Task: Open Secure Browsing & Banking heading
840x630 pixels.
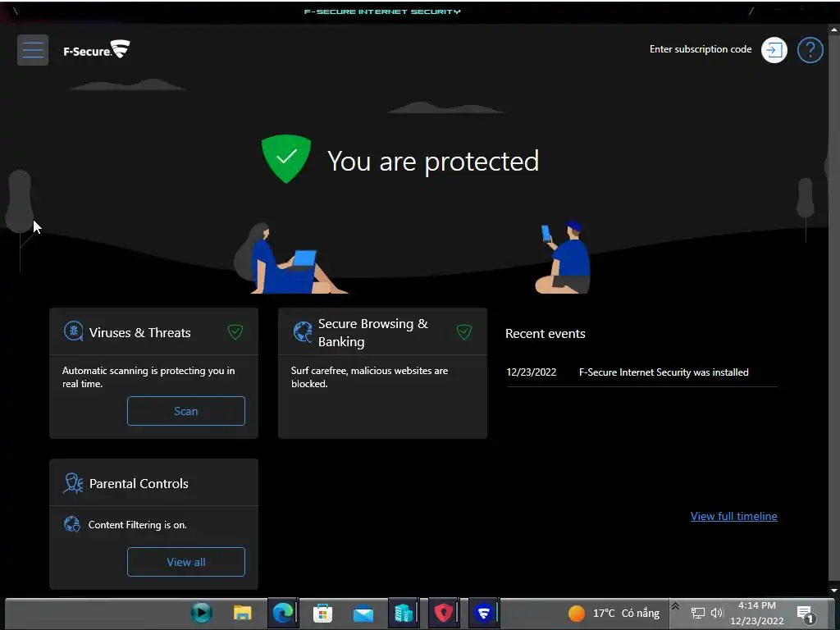Action: coord(373,333)
